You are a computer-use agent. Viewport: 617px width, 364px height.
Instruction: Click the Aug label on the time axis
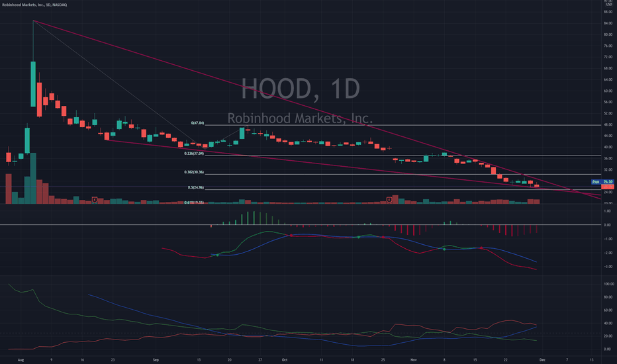click(21, 359)
